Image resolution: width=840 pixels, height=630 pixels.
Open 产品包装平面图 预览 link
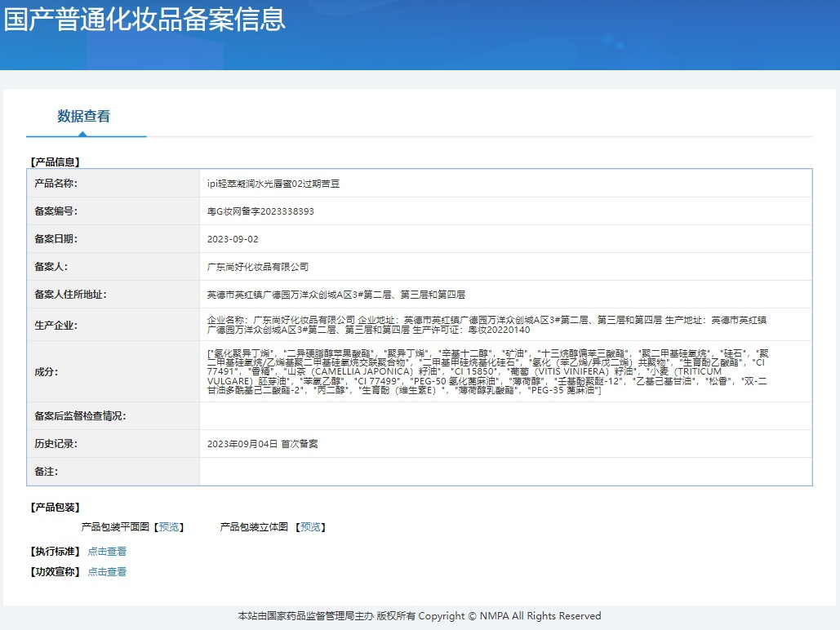pyautogui.click(x=169, y=527)
